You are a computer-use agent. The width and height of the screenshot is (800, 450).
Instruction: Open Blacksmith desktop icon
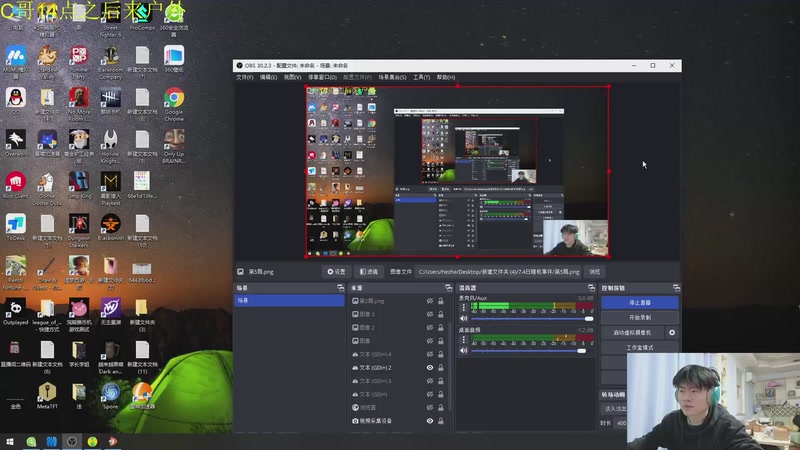coord(111,228)
